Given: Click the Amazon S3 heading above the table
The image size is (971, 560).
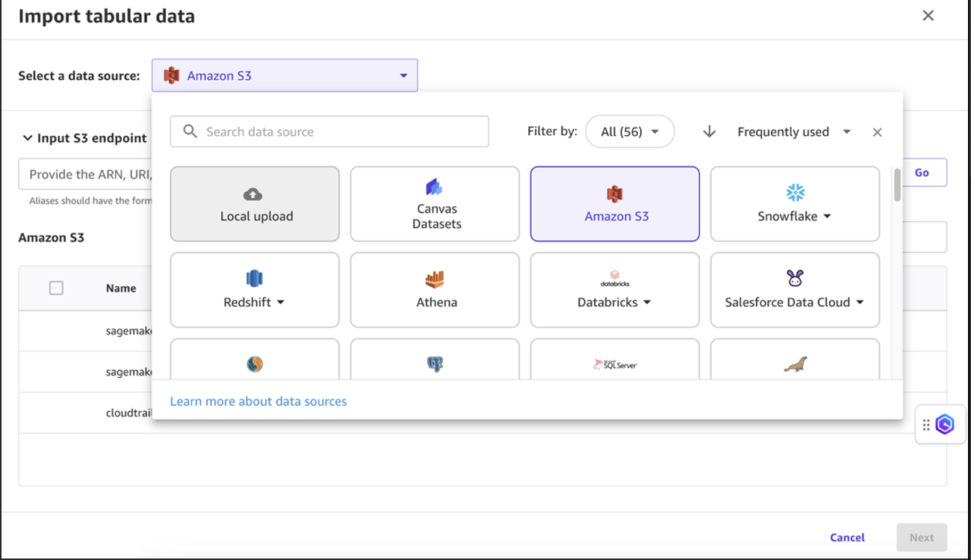Looking at the screenshot, I should [52, 238].
